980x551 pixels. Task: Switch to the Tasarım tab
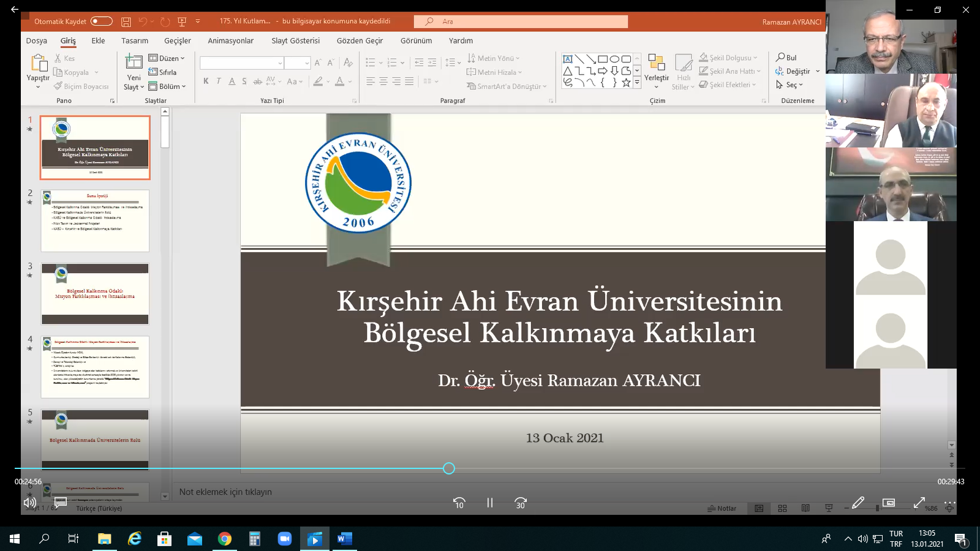135,40
